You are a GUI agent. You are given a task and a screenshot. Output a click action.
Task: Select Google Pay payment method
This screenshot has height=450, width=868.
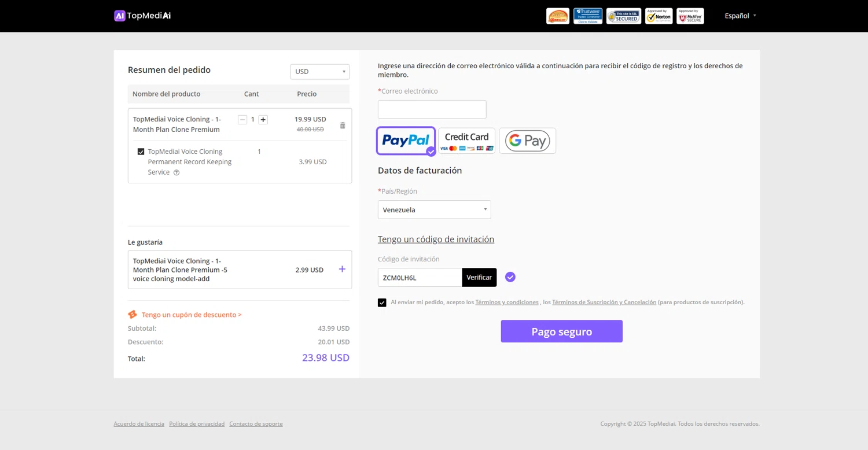528,141
